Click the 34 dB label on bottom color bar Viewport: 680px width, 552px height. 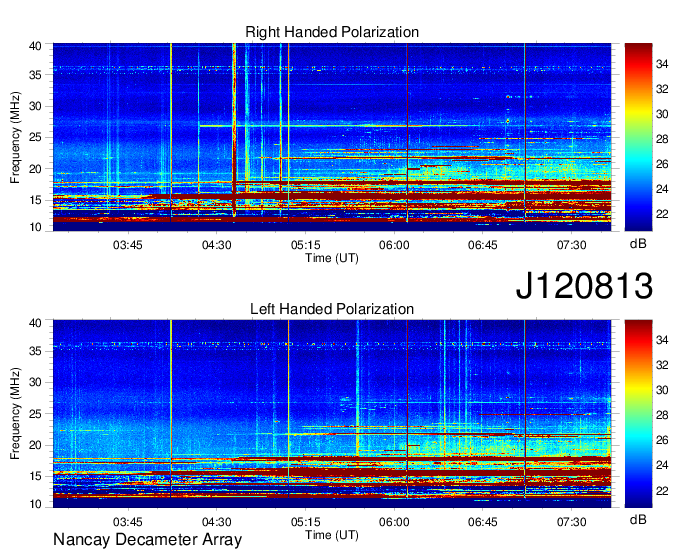(662, 340)
